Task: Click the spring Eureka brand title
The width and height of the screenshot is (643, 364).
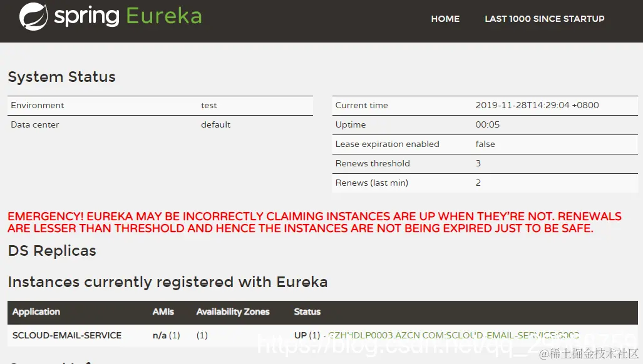Action: pyautogui.click(x=128, y=16)
